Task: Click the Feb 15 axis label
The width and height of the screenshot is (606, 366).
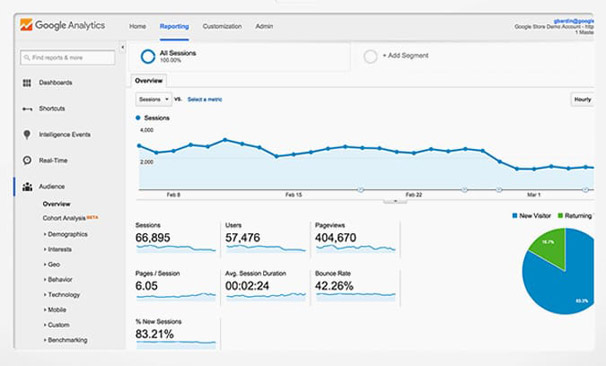Action: pyautogui.click(x=293, y=195)
